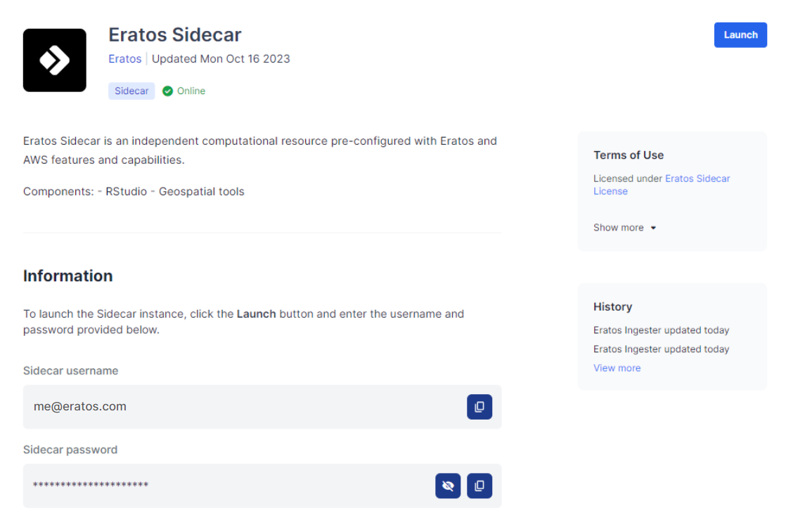Toggle password visibility eye icon
The width and height of the screenshot is (798, 532).
(x=448, y=486)
